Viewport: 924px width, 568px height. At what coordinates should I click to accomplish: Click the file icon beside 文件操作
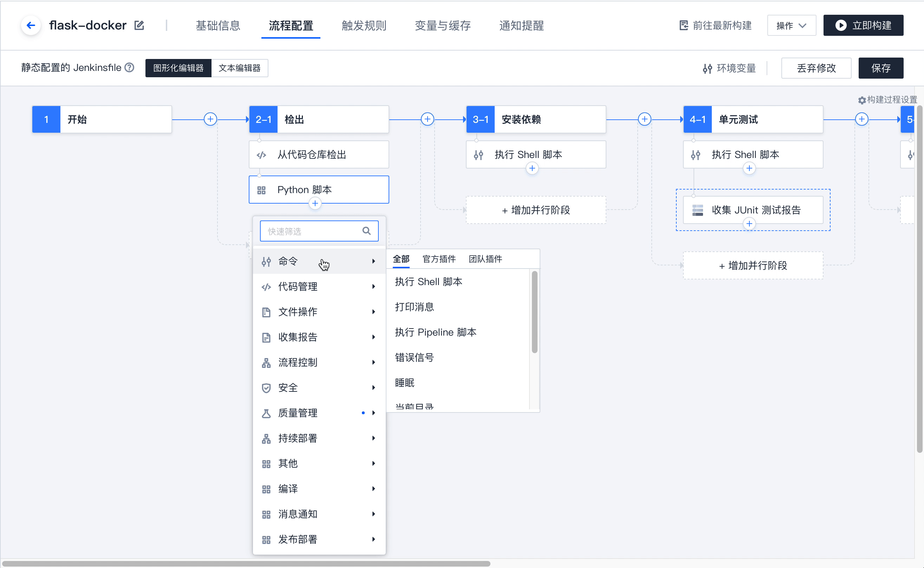(266, 312)
